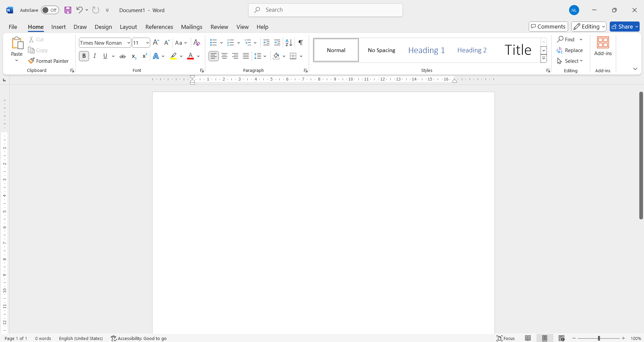This screenshot has width=644, height=342.
Task: Click the Show/Hide paragraph marks icon
Action: coord(301,43)
